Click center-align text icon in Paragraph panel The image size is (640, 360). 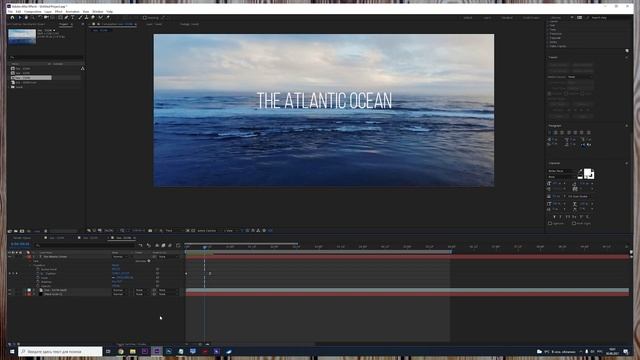tap(556, 133)
